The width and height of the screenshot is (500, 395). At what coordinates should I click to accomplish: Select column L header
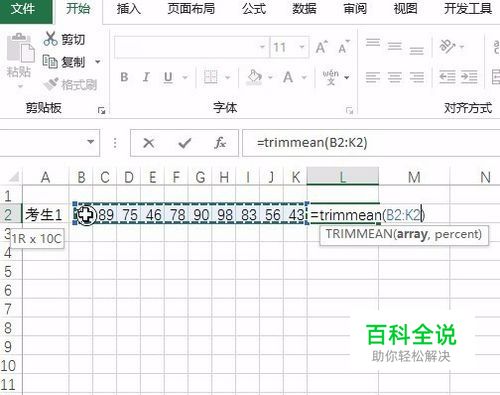pyautogui.click(x=343, y=177)
